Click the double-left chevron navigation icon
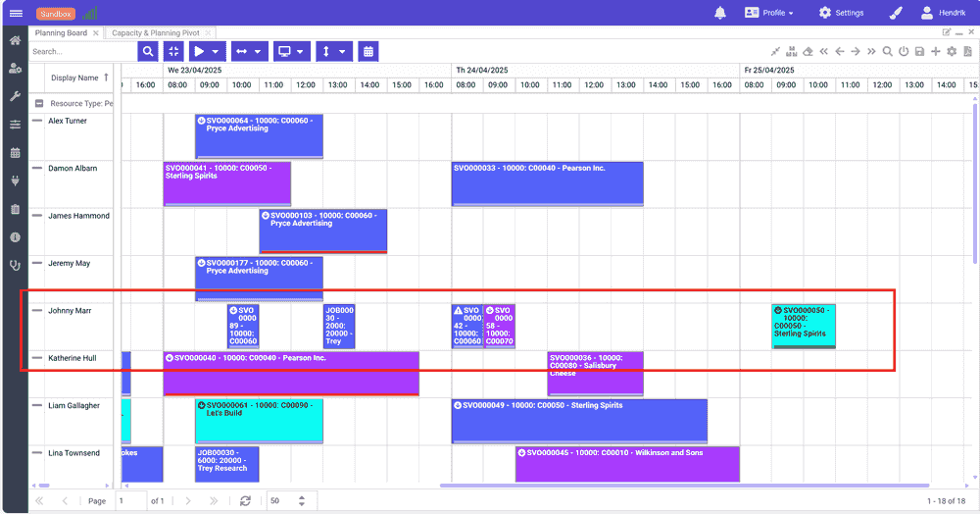Screen dimensions: 980x514 [824, 51]
